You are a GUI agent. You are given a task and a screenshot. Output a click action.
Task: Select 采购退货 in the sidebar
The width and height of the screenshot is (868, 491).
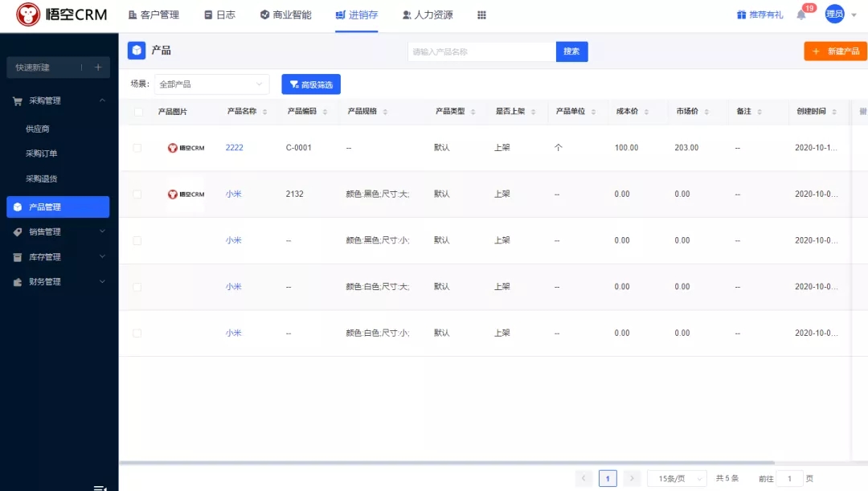(42, 178)
